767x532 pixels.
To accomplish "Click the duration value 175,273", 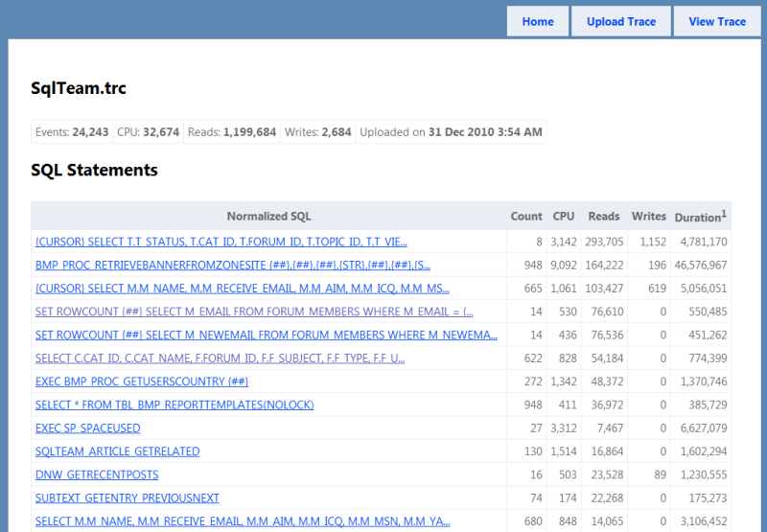I will click(x=708, y=498).
